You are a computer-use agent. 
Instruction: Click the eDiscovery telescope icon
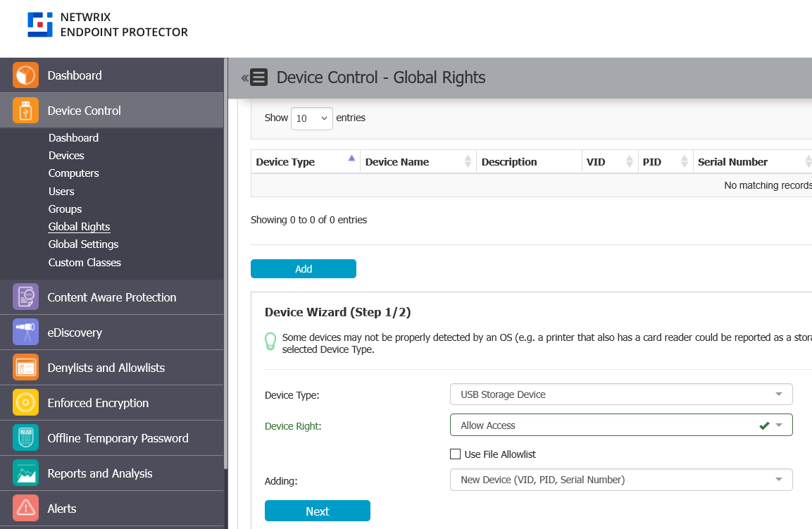click(25, 332)
